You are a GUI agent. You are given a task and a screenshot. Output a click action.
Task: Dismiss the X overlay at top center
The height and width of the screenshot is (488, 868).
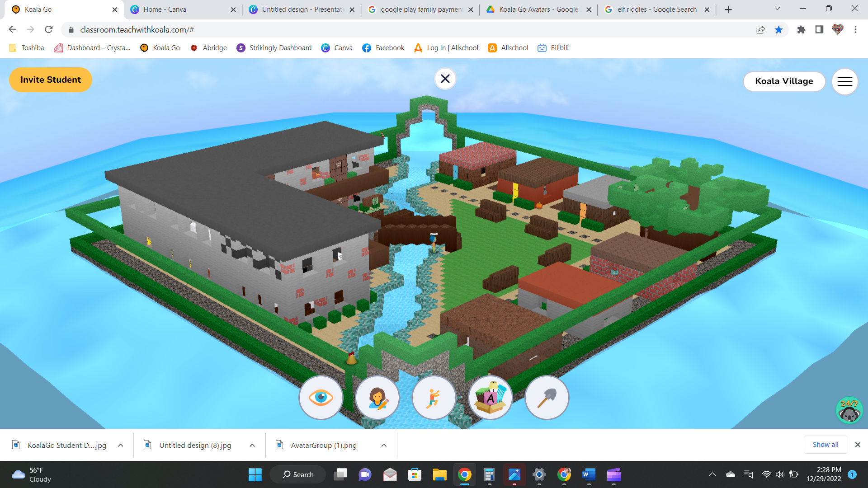[x=445, y=79]
